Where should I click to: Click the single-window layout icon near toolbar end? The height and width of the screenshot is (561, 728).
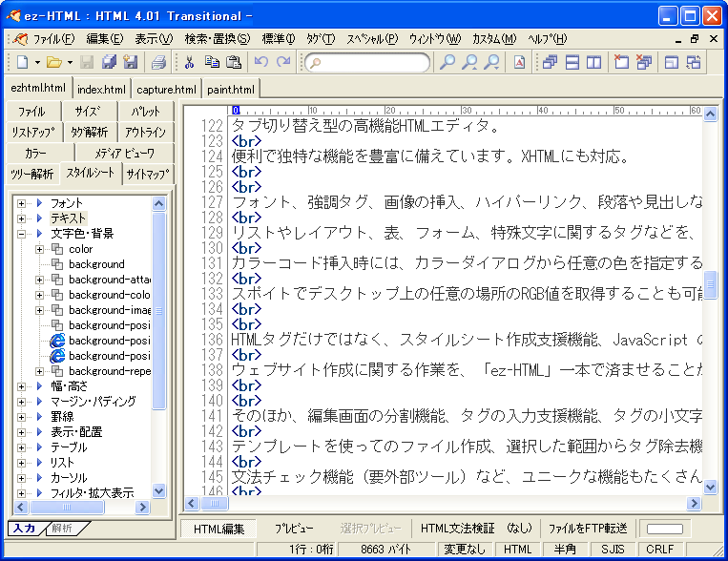click(672, 62)
